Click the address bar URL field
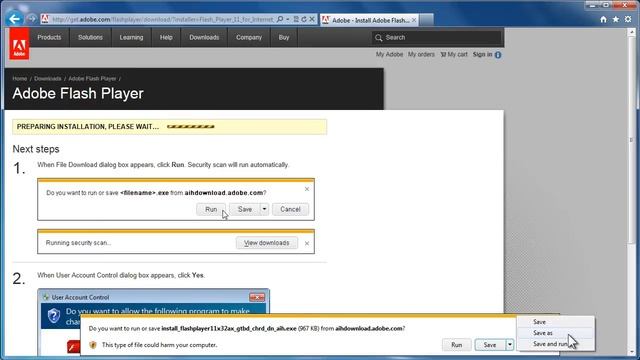This screenshot has width=640, height=360. pyautogui.click(x=162, y=19)
